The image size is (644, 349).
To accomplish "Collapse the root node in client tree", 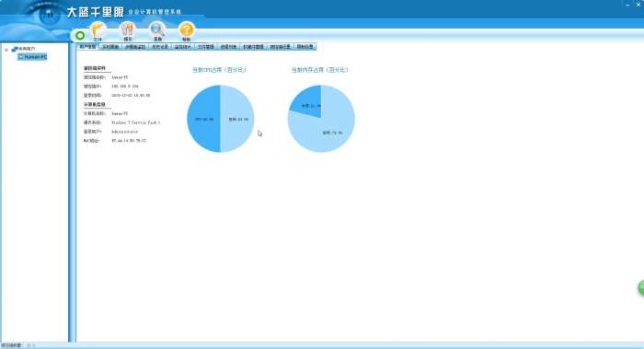I will click(6, 50).
